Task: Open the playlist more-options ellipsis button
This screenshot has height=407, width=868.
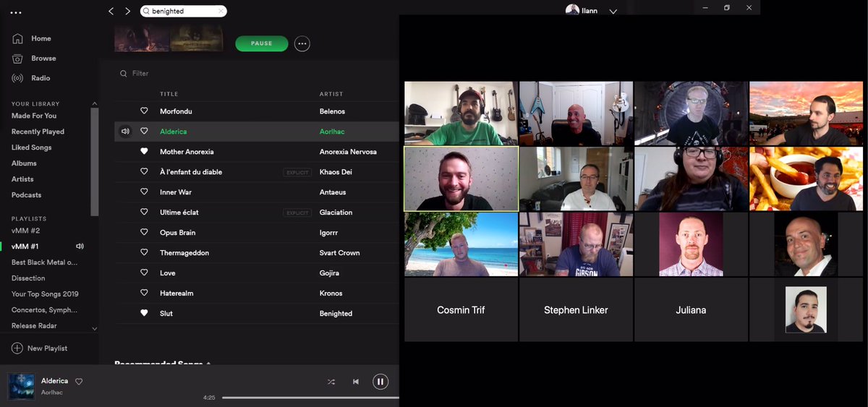Action: pyautogui.click(x=302, y=44)
